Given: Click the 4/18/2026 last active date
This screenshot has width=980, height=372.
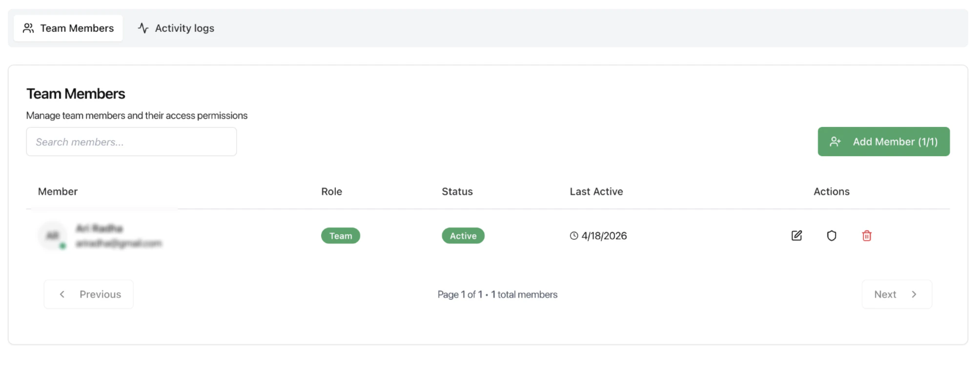Looking at the screenshot, I should point(604,236).
